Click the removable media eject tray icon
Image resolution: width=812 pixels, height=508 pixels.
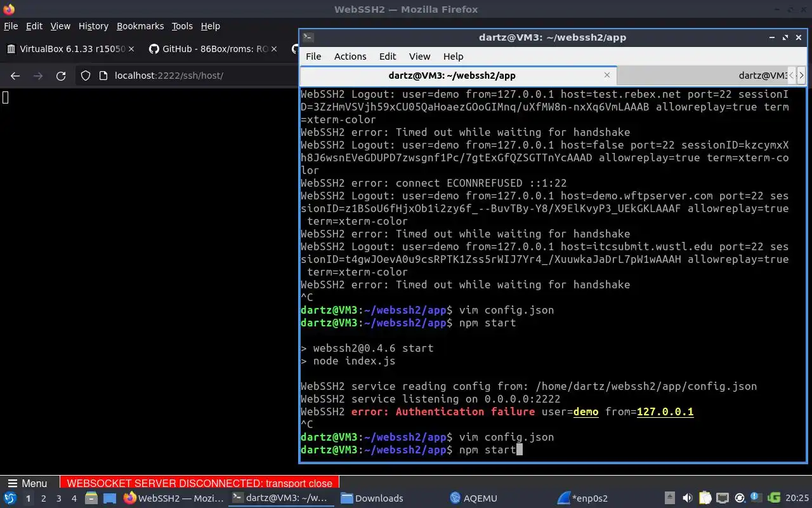click(x=670, y=498)
